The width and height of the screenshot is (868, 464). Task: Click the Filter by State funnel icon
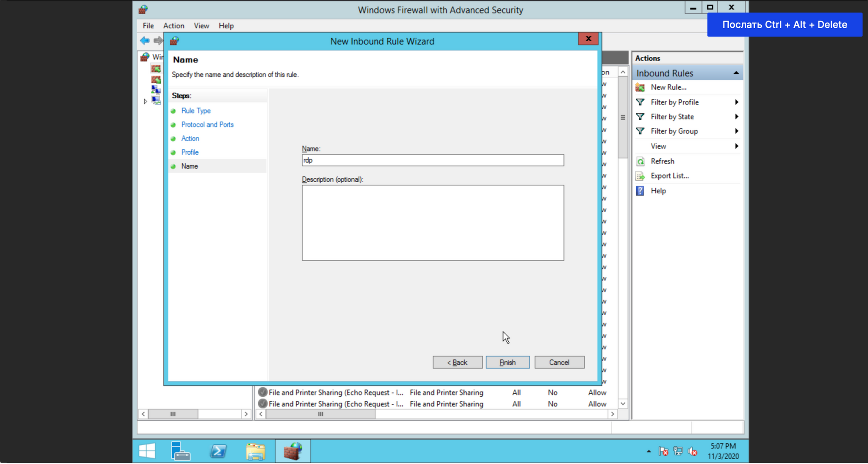(x=640, y=117)
